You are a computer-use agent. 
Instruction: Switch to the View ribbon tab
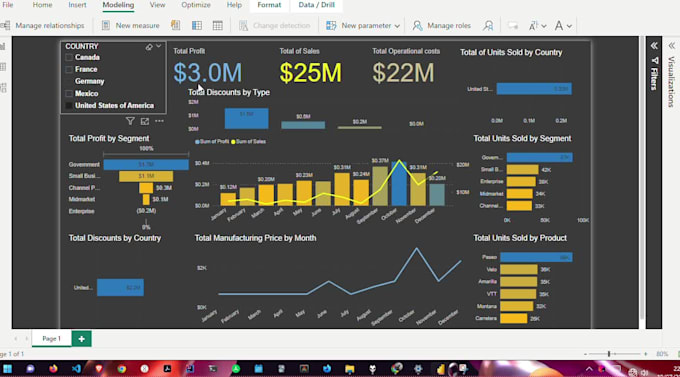[157, 5]
